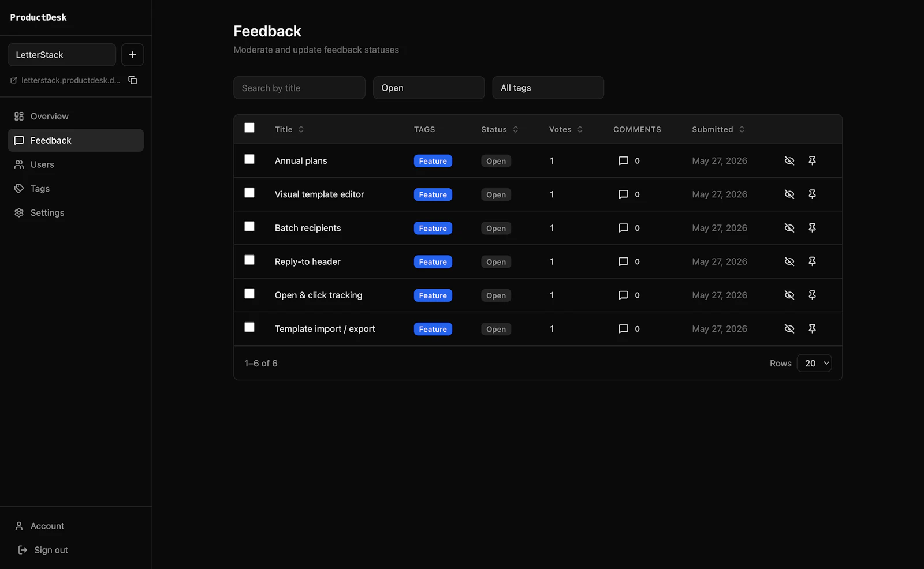
Task: Open the Template import / export title
Action: 325,329
